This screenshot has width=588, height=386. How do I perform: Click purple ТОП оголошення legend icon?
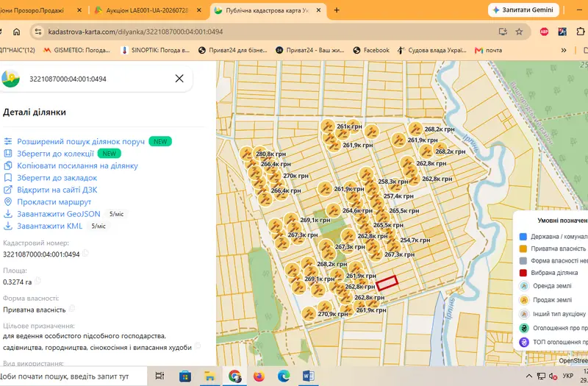pos(524,342)
